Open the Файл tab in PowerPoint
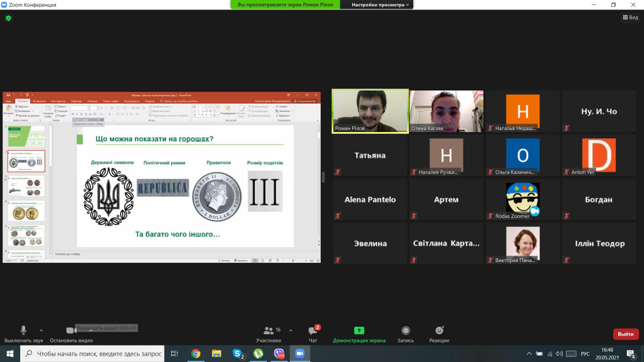The width and height of the screenshot is (644, 362). [x=9, y=101]
